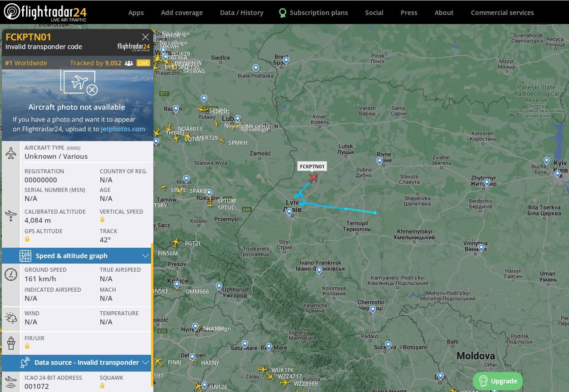Click the Lviv airport pin
This screenshot has width=569, height=392.
[289, 212]
